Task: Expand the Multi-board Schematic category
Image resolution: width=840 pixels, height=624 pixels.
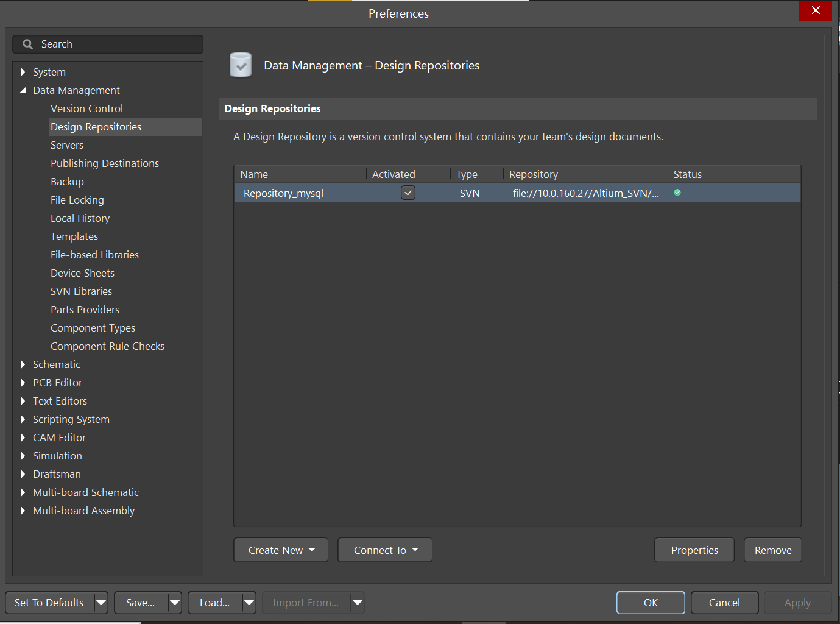Action: point(23,492)
